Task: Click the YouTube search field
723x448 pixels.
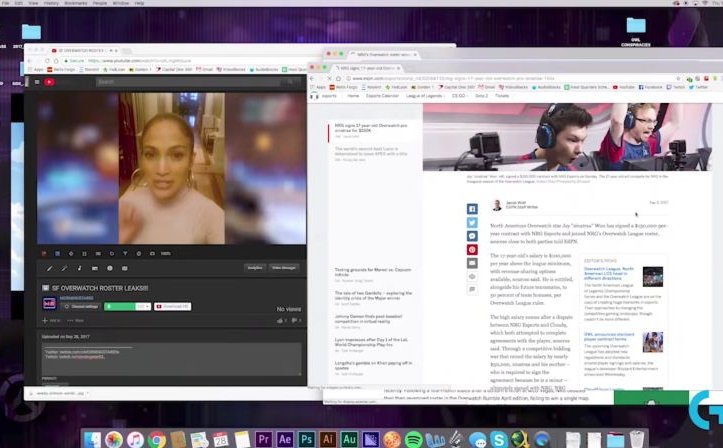Action: point(150,82)
